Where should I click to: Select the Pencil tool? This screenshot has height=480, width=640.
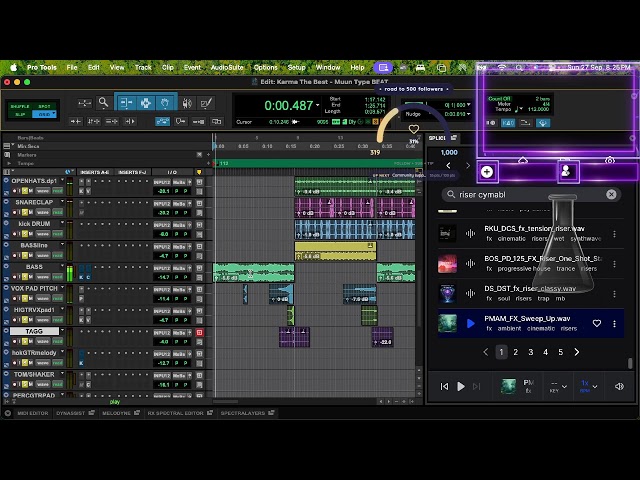point(206,103)
